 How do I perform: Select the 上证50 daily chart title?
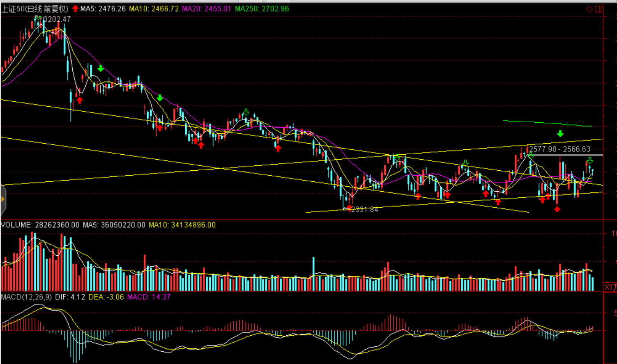tap(35, 9)
